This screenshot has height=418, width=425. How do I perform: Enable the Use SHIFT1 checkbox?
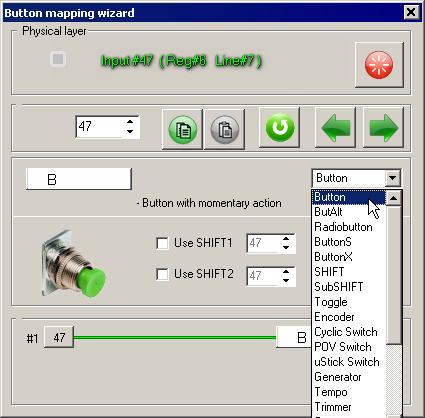point(162,243)
